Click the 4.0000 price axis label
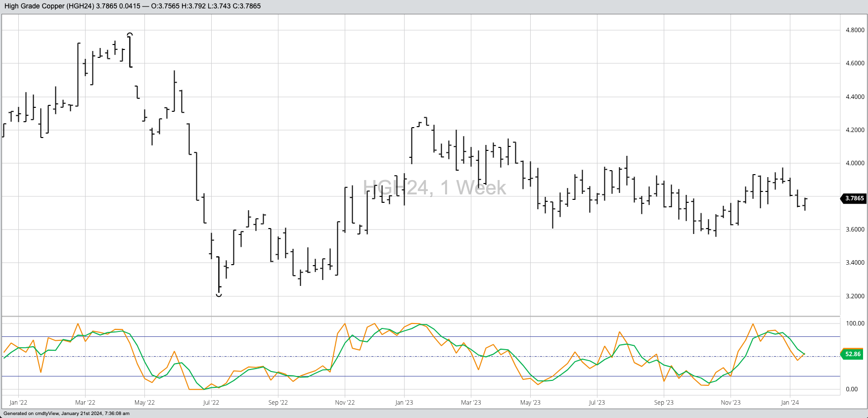Viewport: 868px width, 418px height. coord(855,163)
